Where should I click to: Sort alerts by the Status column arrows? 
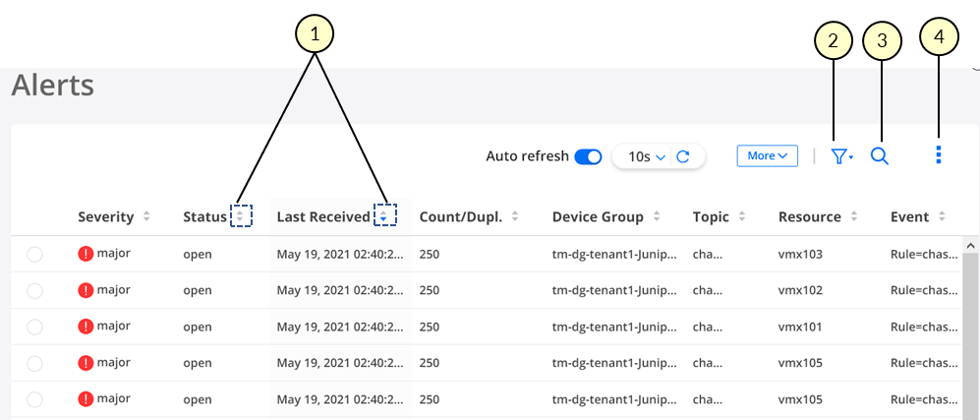point(241,216)
